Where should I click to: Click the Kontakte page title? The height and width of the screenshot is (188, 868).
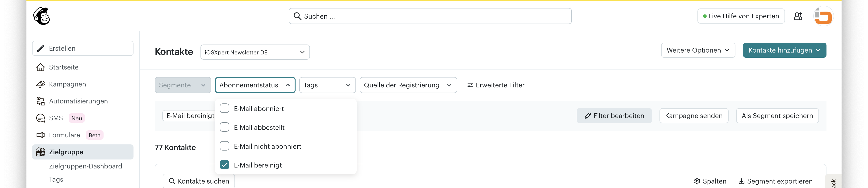click(x=174, y=52)
